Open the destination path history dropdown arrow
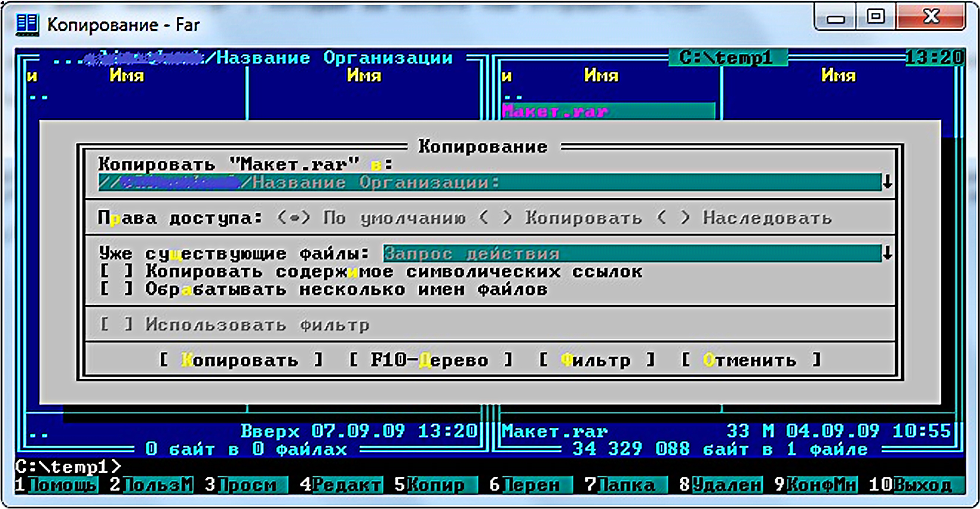This screenshot has width=980, height=509. pyautogui.click(x=887, y=183)
